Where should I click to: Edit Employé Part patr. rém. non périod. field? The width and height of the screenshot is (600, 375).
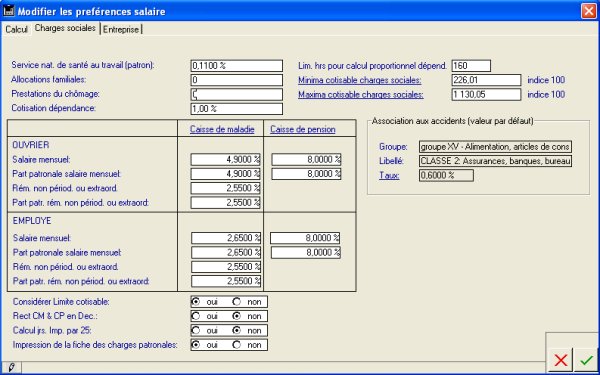click(x=226, y=281)
